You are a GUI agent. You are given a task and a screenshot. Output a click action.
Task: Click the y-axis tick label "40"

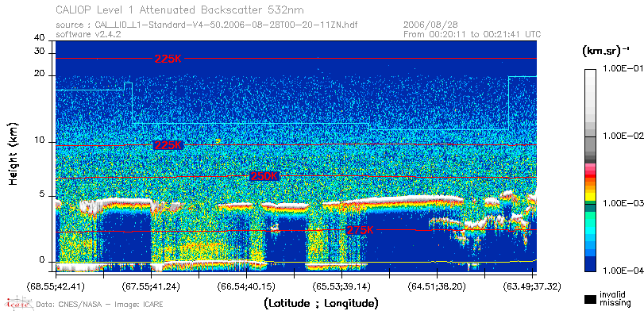coord(40,38)
